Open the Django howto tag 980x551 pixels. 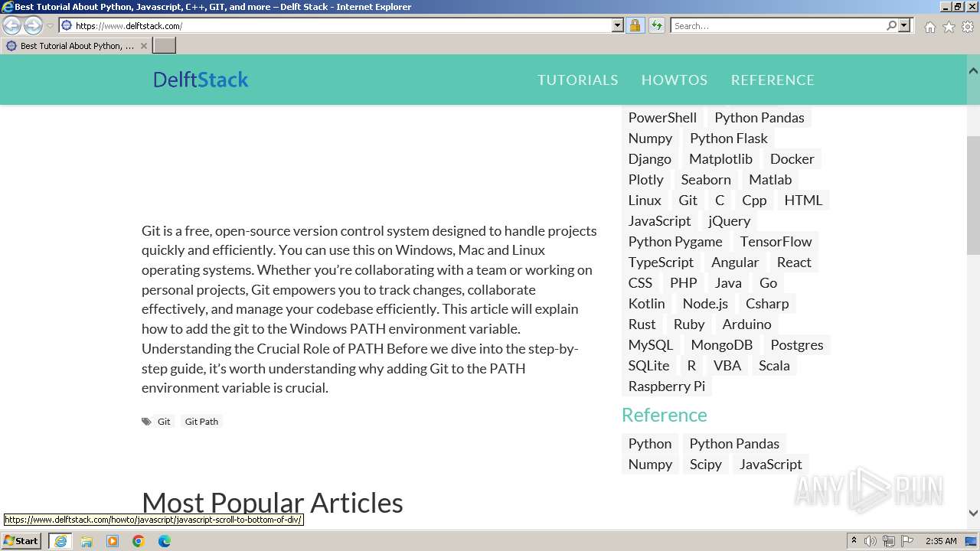click(x=649, y=158)
